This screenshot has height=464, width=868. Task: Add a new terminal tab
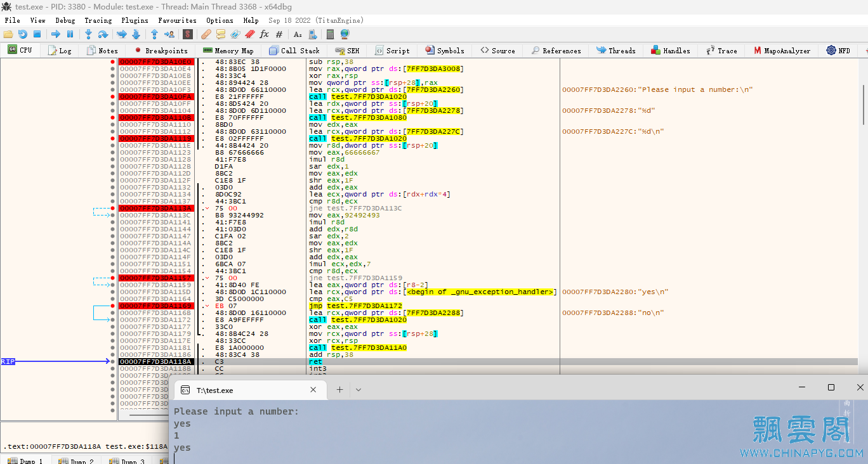[x=339, y=390]
